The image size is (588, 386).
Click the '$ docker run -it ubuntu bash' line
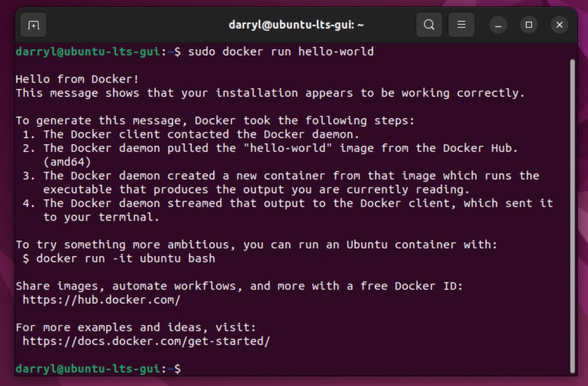tap(119, 258)
